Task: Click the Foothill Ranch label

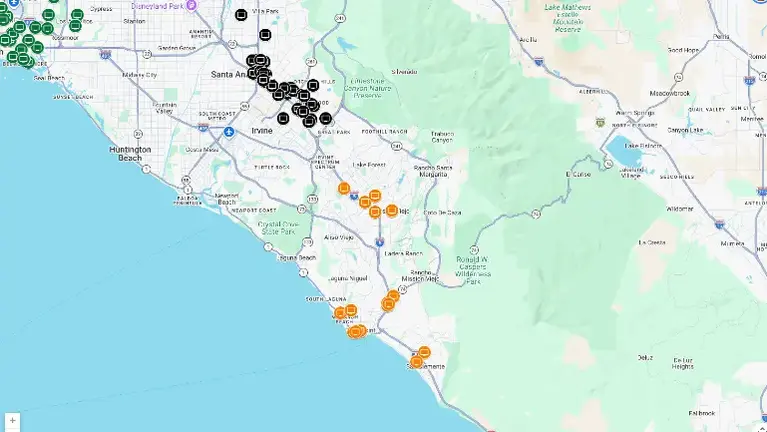Action: tap(384, 132)
